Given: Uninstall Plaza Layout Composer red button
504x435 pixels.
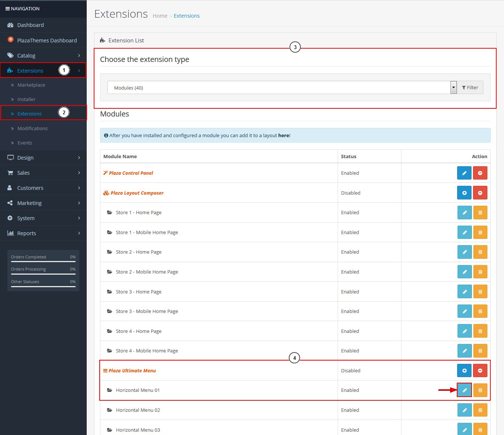Looking at the screenshot, I should tap(480, 193).
